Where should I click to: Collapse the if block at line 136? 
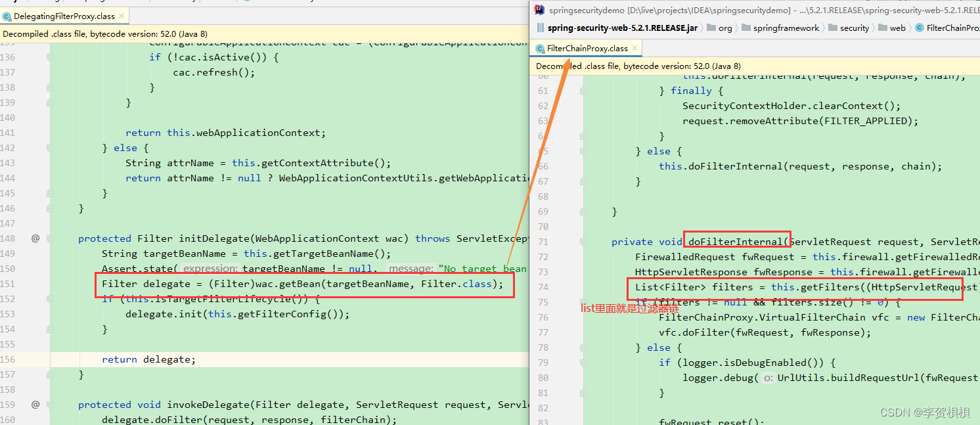tap(50, 57)
